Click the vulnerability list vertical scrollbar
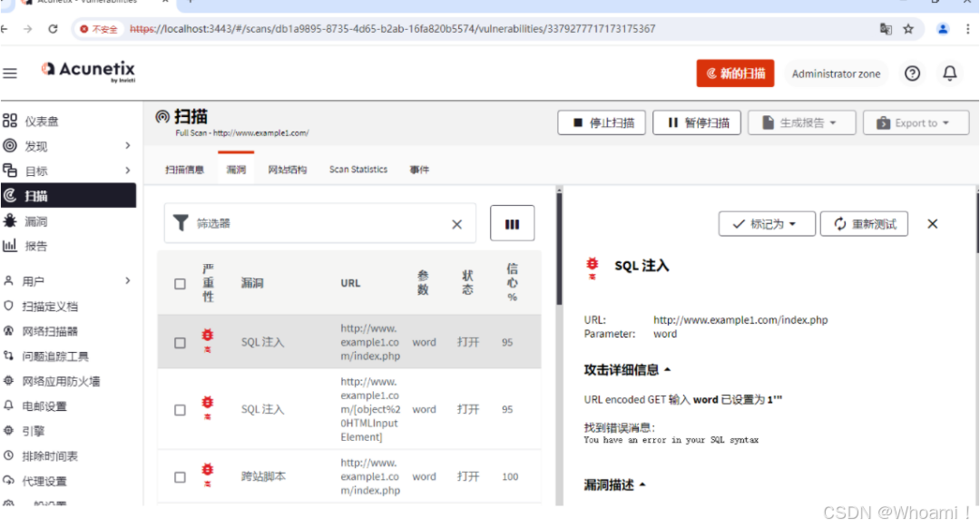The image size is (980, 528). [559, 249]
